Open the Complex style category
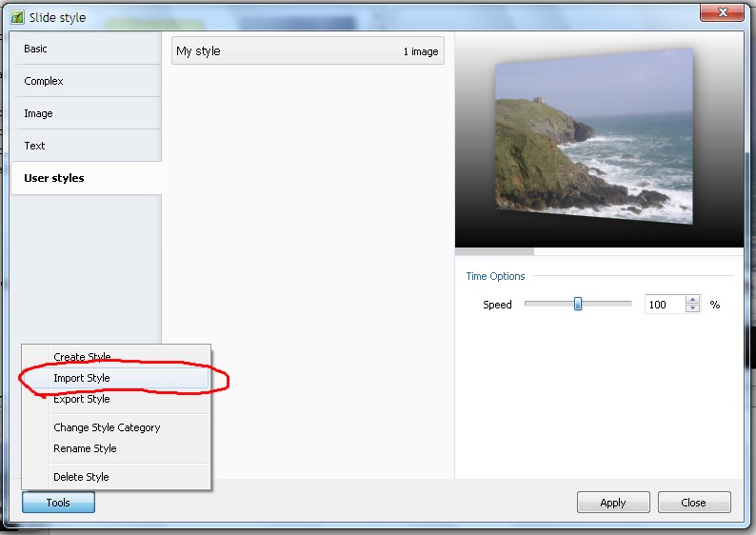Viewport: 756px width, 535px height. 86,81
